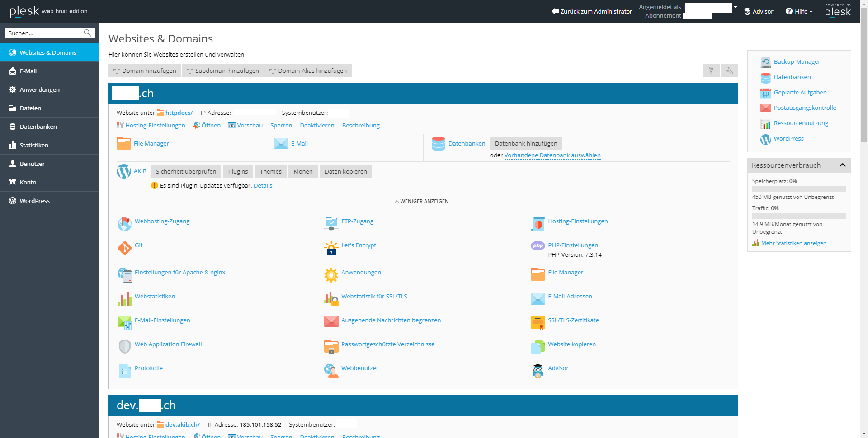Click Datenbank hinzufügen button
Viewport: 868px width, 438px height.
click(x=526, y=143)
